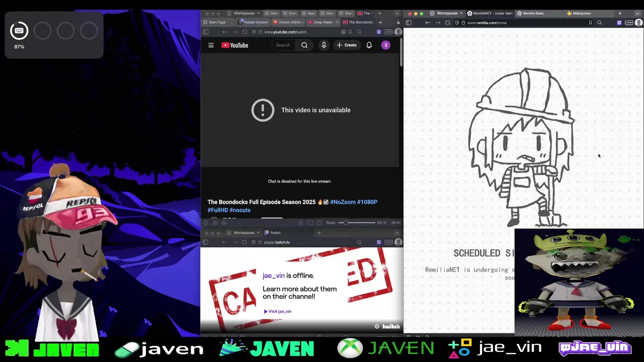The height and width of the screenshot is (362, 644).
Task: Open tab list chevron in Twitch window
Action: click(x=397, y=233)
